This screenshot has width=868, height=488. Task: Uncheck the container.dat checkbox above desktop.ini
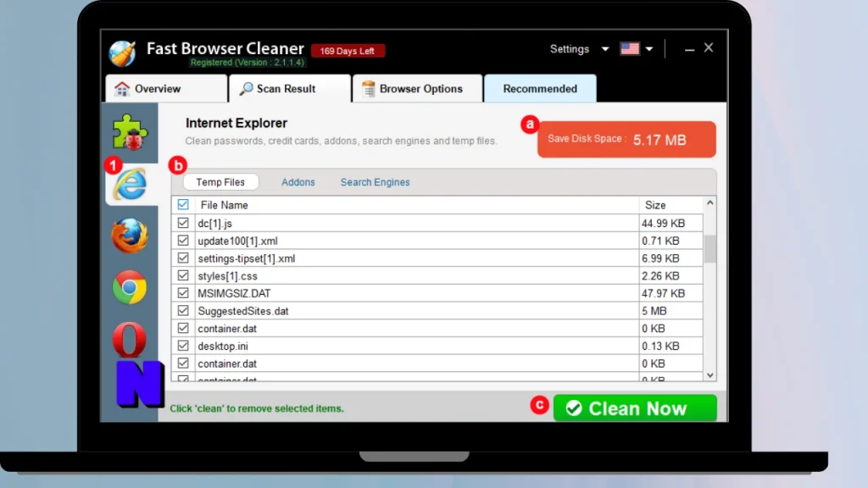coord(183,328)
